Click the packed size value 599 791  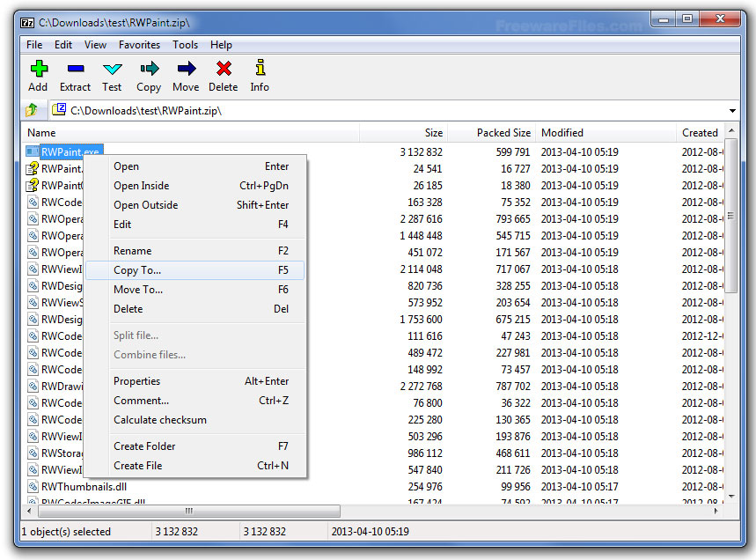513,152
